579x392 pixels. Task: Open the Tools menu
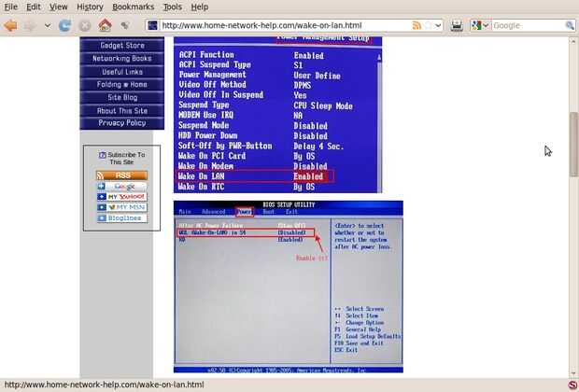tap(173, 7)
